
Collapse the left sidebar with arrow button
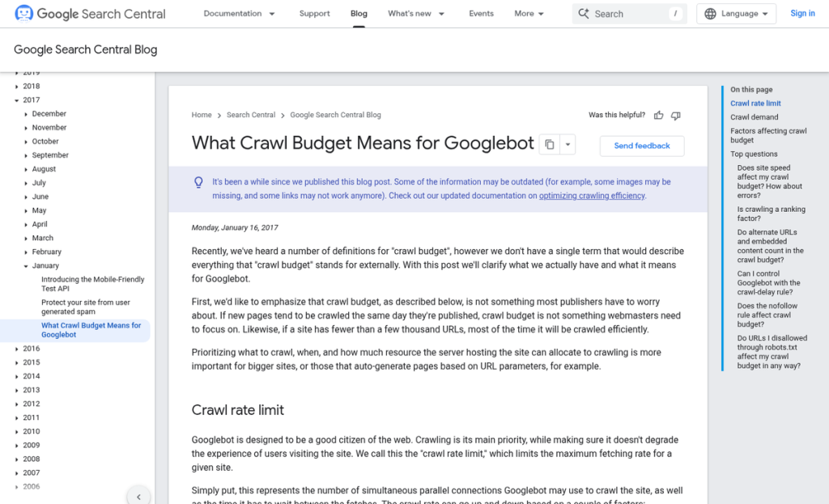coord(138,497)
